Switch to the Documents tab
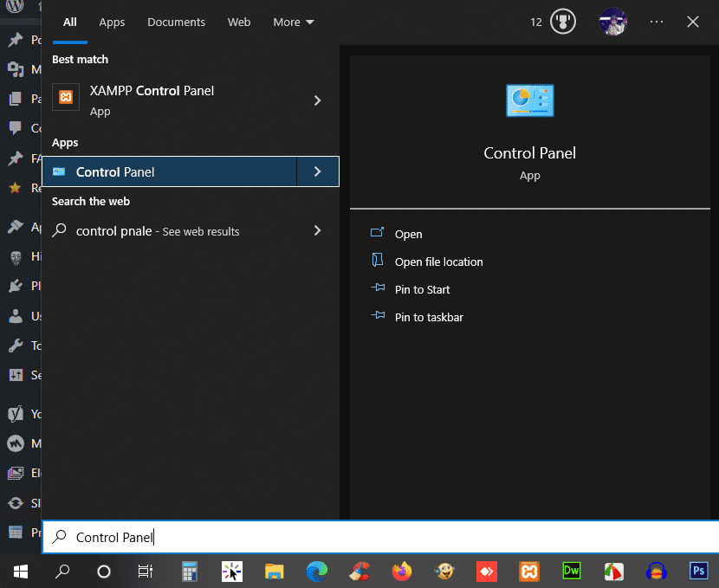The width and height of the screenshot is (719, 588). click(x=176, y=22)
